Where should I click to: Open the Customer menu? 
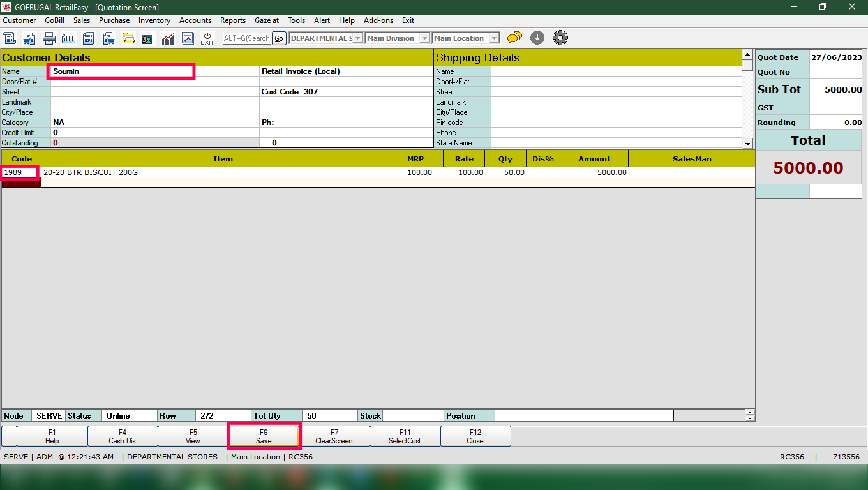tap(19, 20)
